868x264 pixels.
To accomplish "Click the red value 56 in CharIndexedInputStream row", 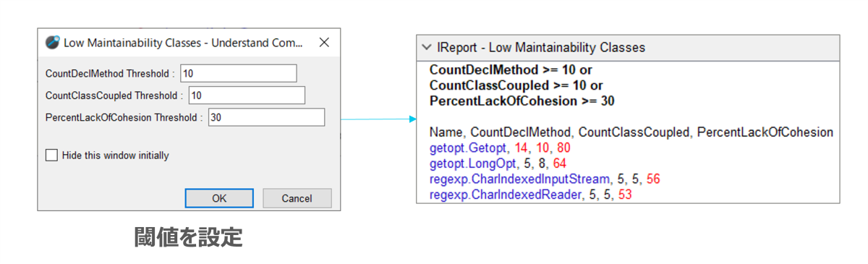I will coord(653,179).
